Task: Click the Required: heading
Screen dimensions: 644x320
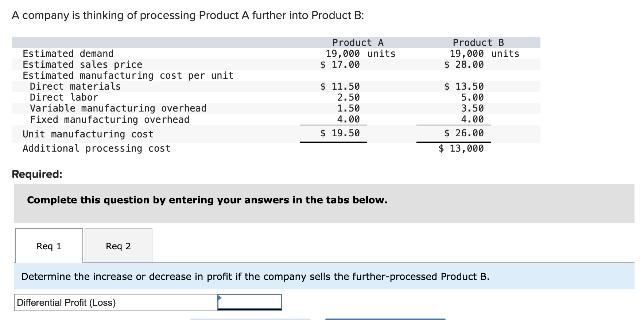Action: coord(37,174)
